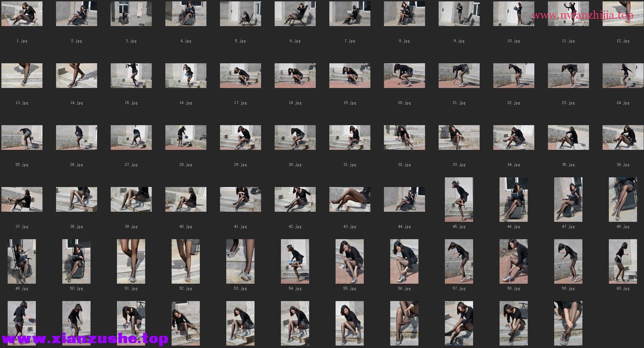
Task: Click the 55.jpg image thumbnail
Action: (350, 261)
